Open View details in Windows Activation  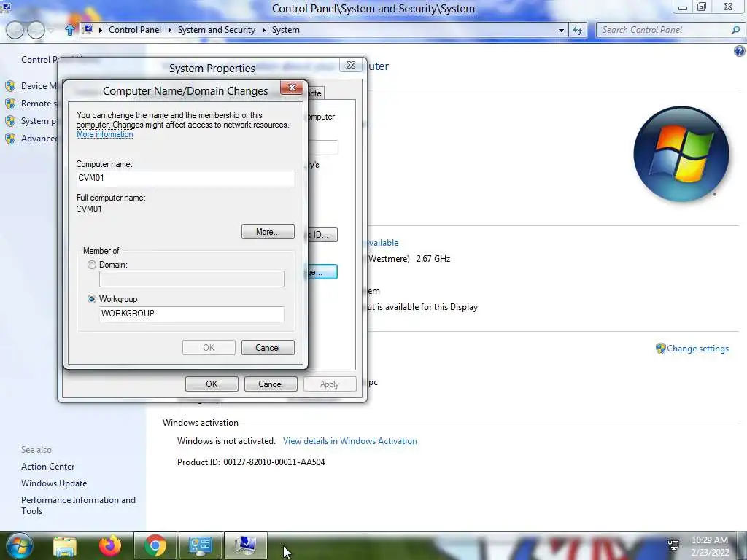[x=349, y=441]
